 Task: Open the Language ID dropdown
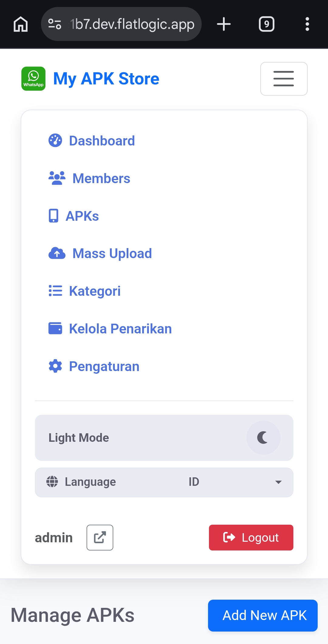click(164, 482)
